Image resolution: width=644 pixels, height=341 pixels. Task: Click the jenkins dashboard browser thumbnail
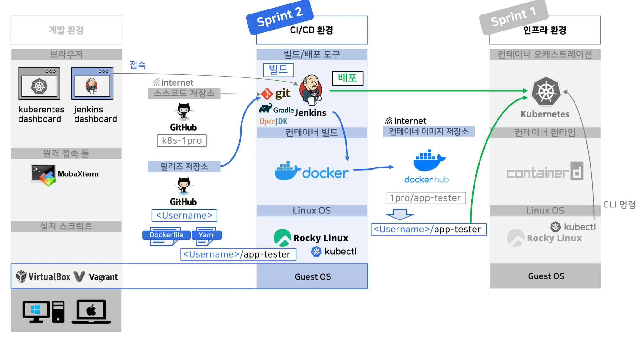point(92,84)
